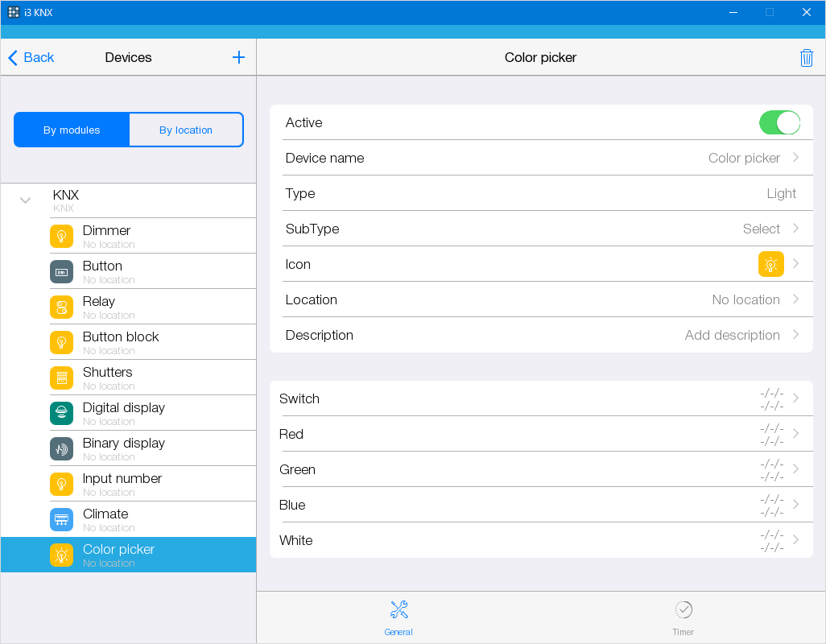The height and width of the screenshot is (644, 826).
Task: Open the Red channel address settings
Action: pos(541,434)
